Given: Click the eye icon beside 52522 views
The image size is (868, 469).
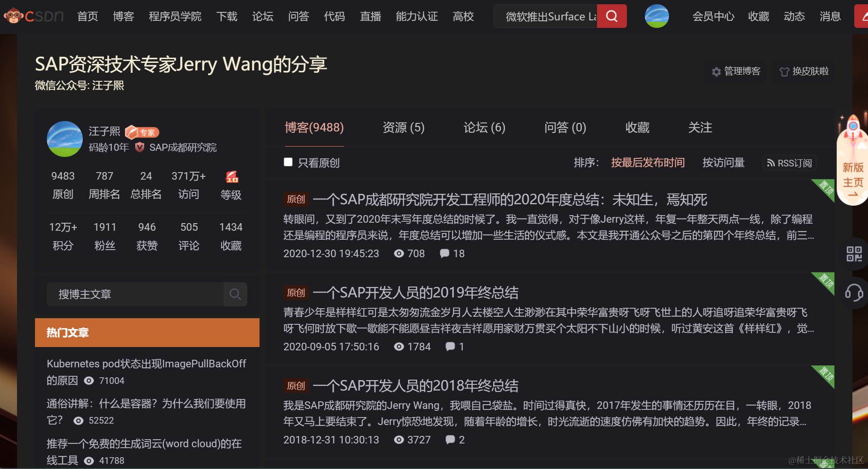Looking at the screenshot, I should click(x=78, y=421).
